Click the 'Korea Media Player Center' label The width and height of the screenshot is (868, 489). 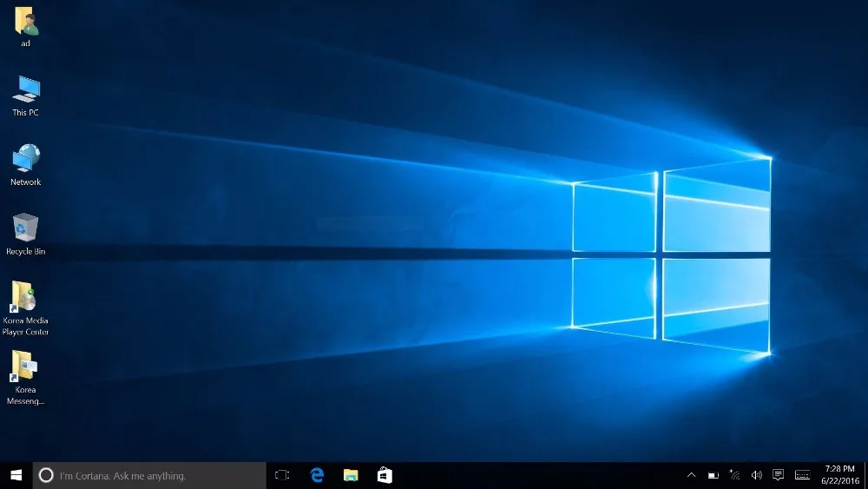click(x=25, y=327)
